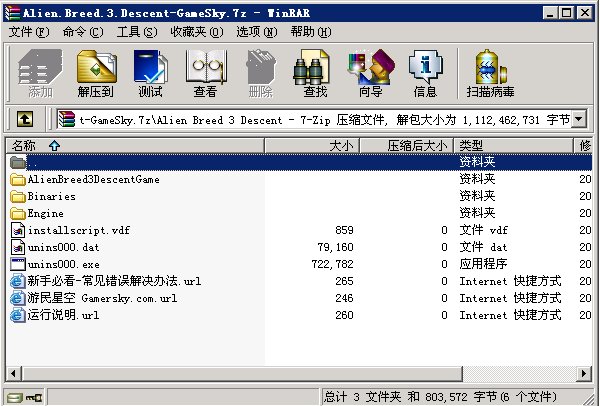Sort by the 类型 column header
Image resolution: width=600 pixels, height=406 pixels.
[x=514, y=146]
